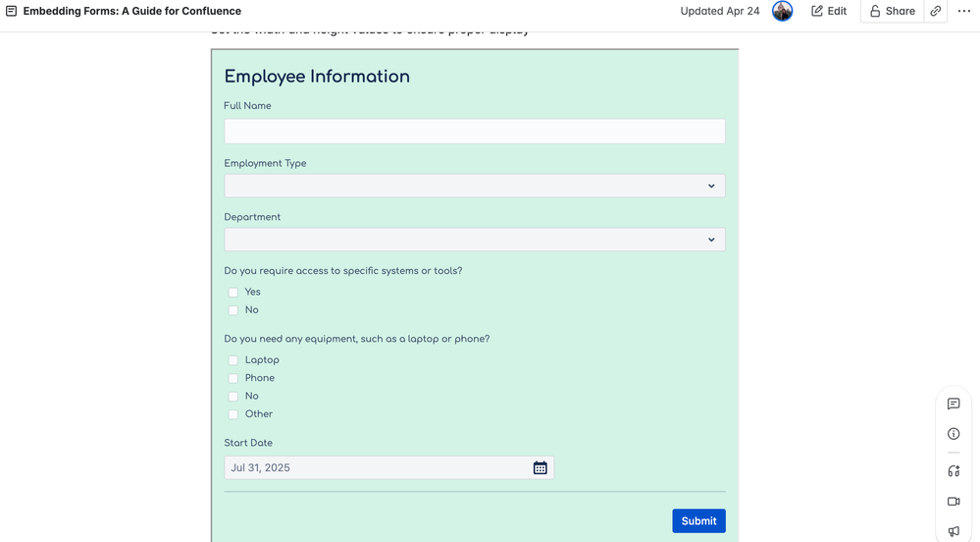Click the 'Updated Apr 24' text
Screen dimensions: 980x542
[x=720, y=11]
